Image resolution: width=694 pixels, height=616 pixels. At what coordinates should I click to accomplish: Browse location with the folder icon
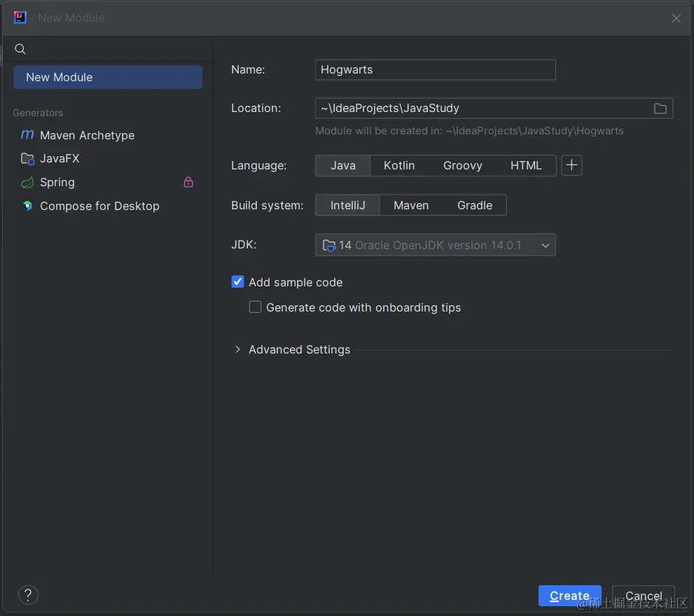[660, 108]
